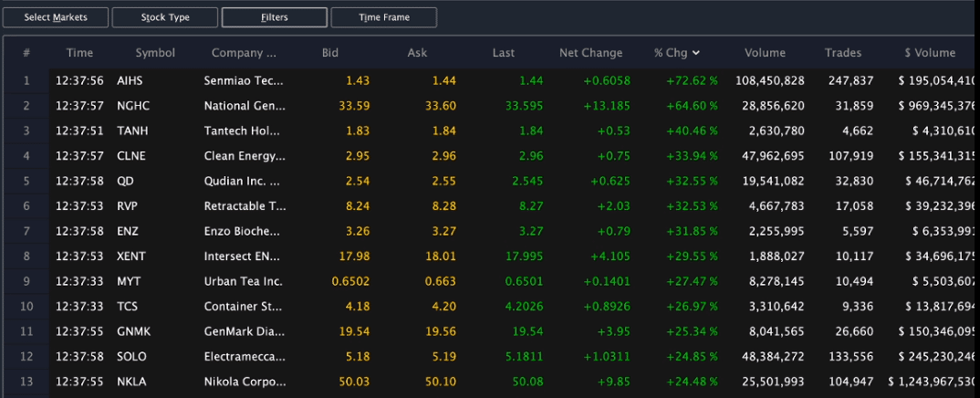Click the Qudian Inc. company name
The height and width of the screenshot is (398, 980).
pyautogui.click(x=243, y=181)
